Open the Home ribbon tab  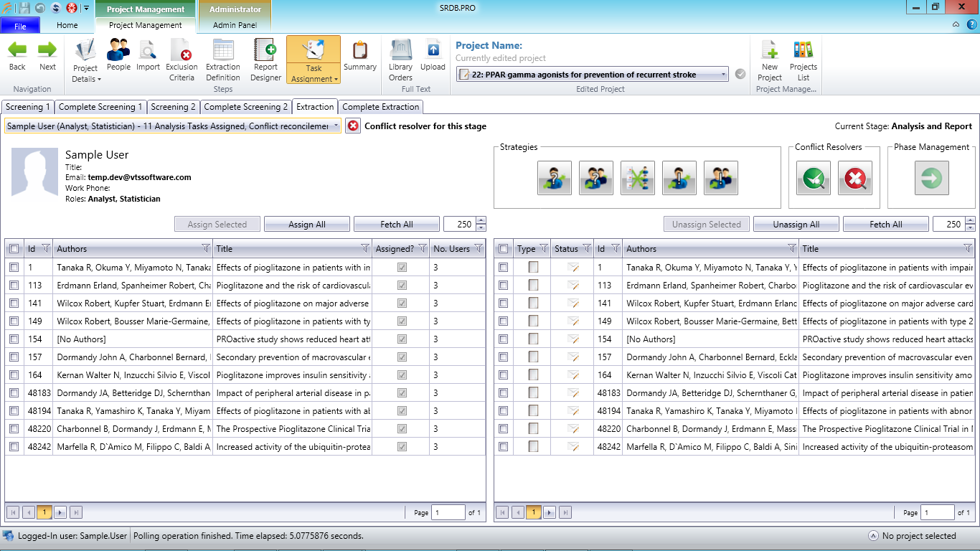[x=67, y=25]
